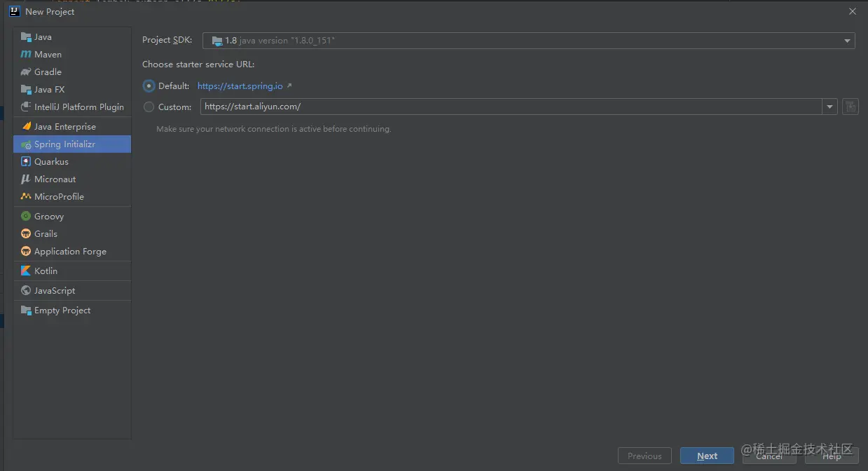Screen dimensions: 868x471
Task: Click the Java Enterprise flame icon
Action: 27,127
